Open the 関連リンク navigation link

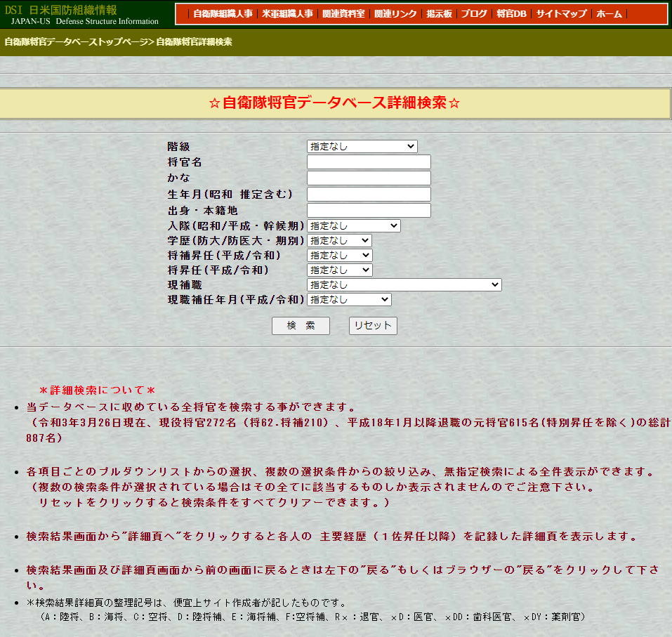pyautogui.click(x=395, y=14)
